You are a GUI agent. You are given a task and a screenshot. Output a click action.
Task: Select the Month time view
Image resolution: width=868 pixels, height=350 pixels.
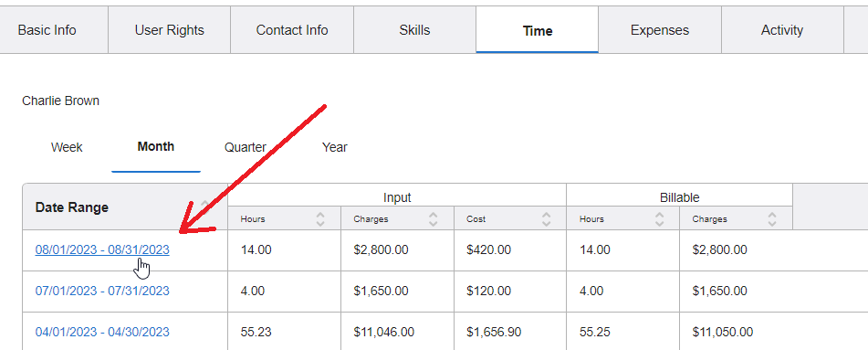click(x=156, y=147)
